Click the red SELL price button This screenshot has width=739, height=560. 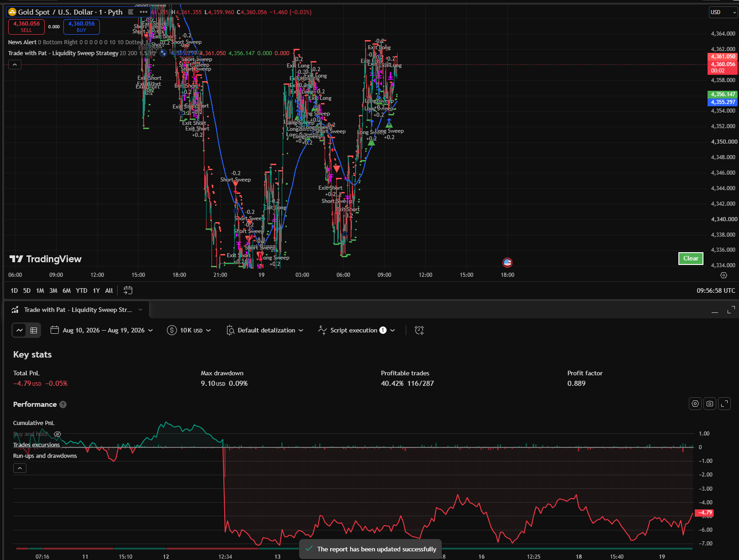coord(26,26)
